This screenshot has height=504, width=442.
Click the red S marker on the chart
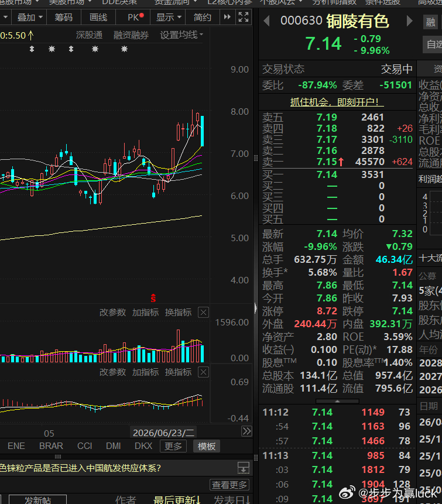pyautogui.click(x=153, y=298)
